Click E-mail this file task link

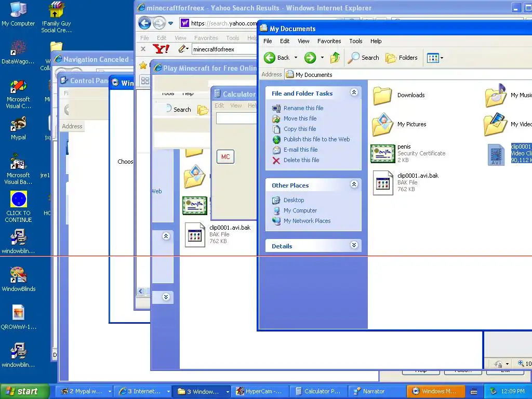tap(301, 150)
